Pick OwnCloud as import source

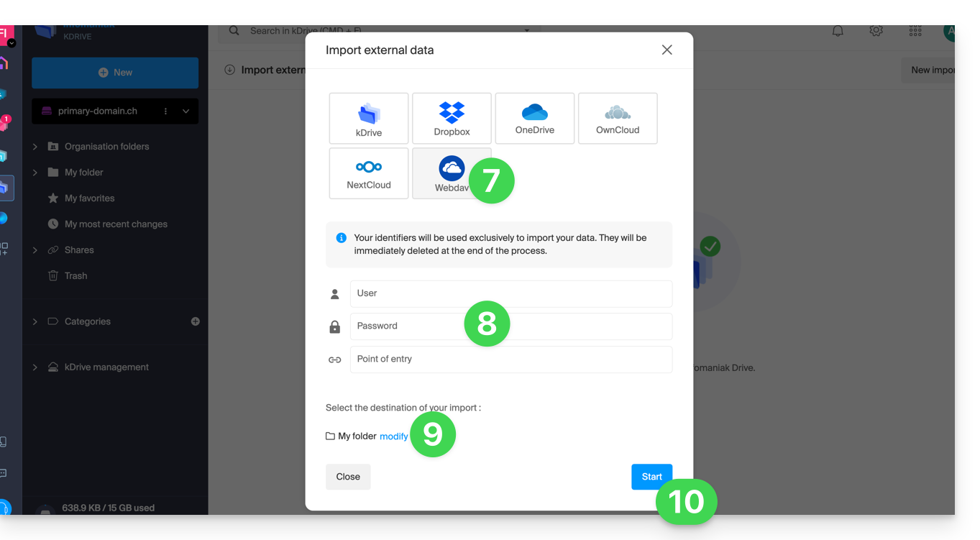(x=617, y=119)
